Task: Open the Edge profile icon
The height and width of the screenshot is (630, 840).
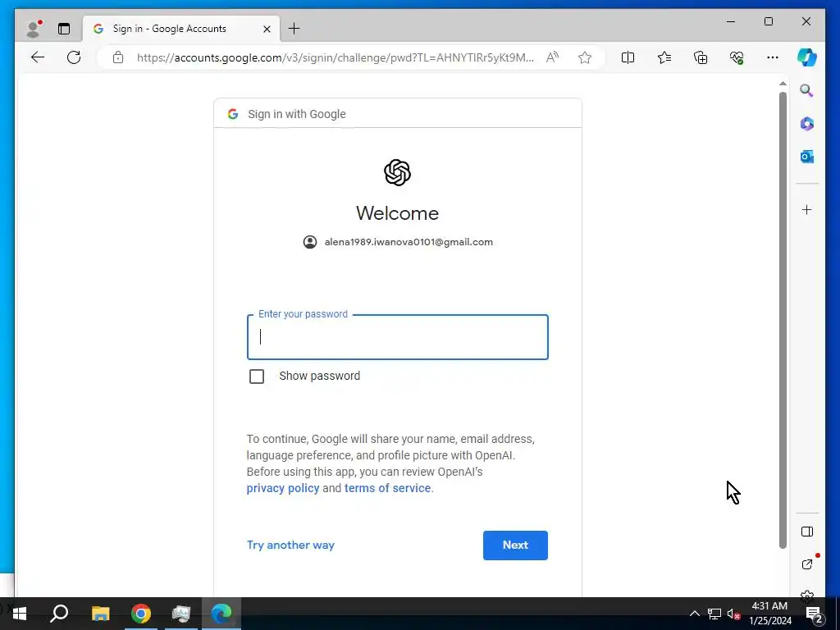Action: pyautogui.click(x=34, y=29)
